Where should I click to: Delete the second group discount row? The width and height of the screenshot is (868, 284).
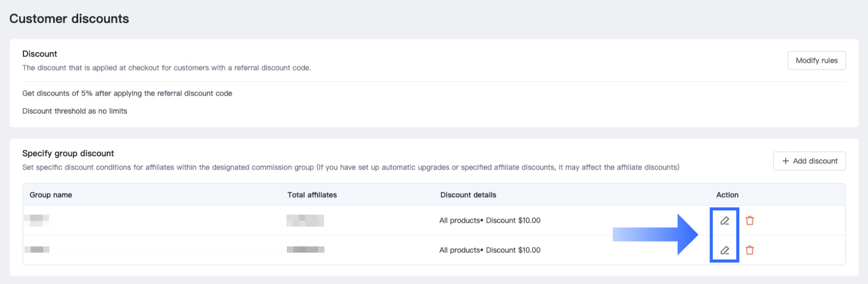(750, 250)
